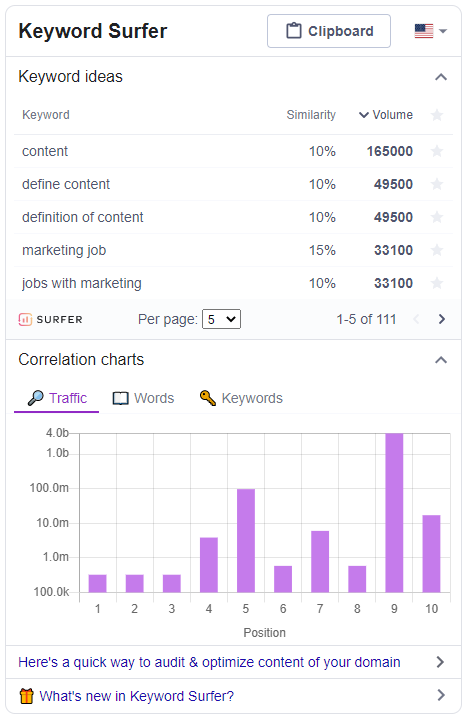
Task: Select the 'define content' keyword text
Action: (66, 184)
